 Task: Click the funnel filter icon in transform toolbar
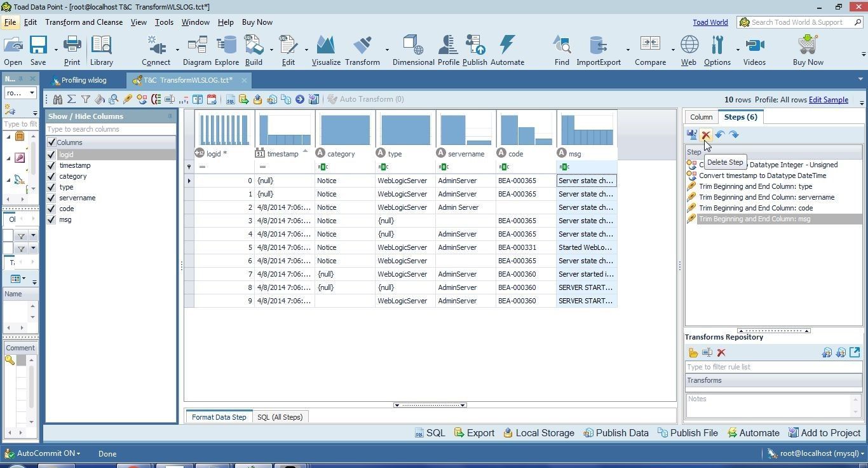point(86,99)
